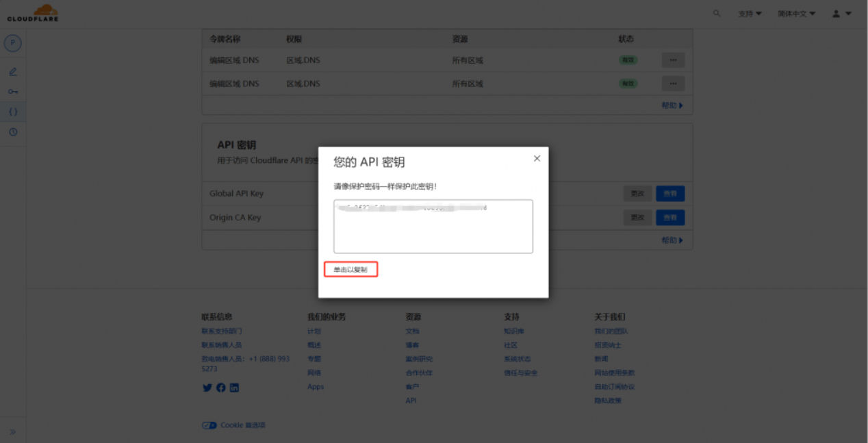Click the 系统状态 footer link
This screenshot has width=868, height=443.
tap(518, 359)
